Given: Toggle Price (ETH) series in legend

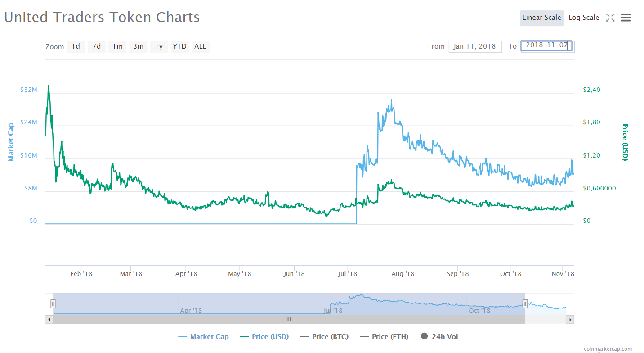Looking at the screenshot, I should tap(384, 337).
